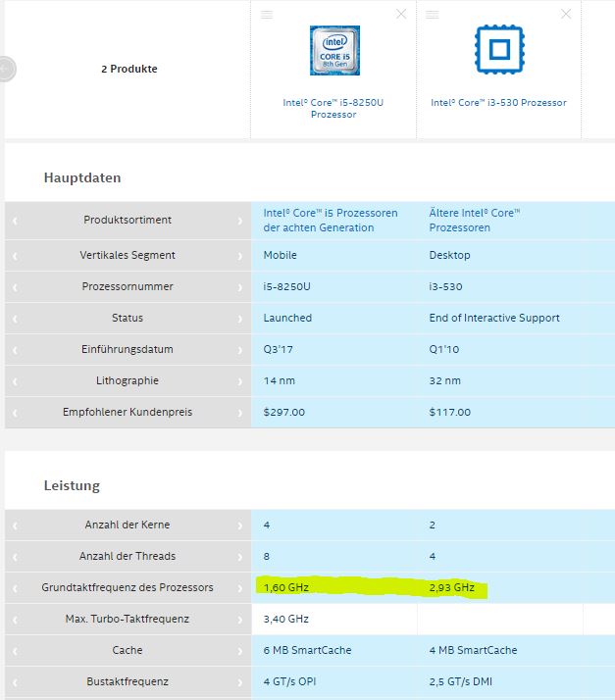Remove the Core i3-530 from comparison
The width and height of the screenshot is (615, 700).
(566, 15)
